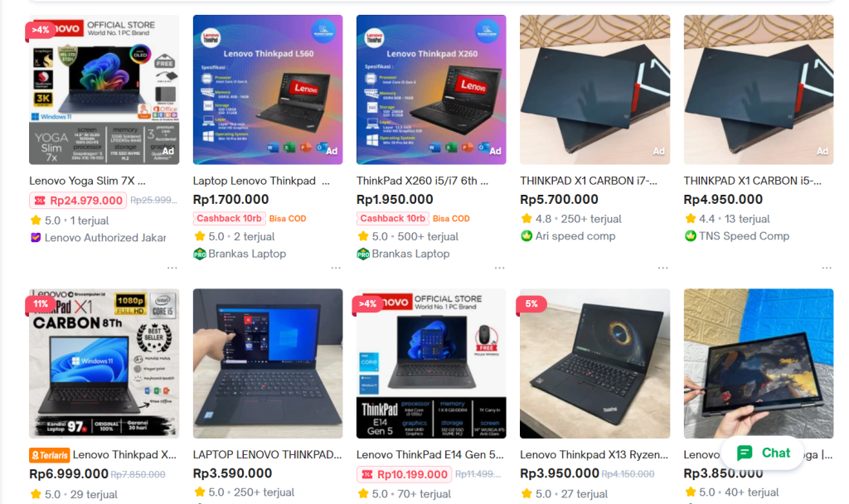Open three-dot menu for X1 Carbon i7 listing
Viewport: 849px width, 504px height.
click(x=662, y=268)
